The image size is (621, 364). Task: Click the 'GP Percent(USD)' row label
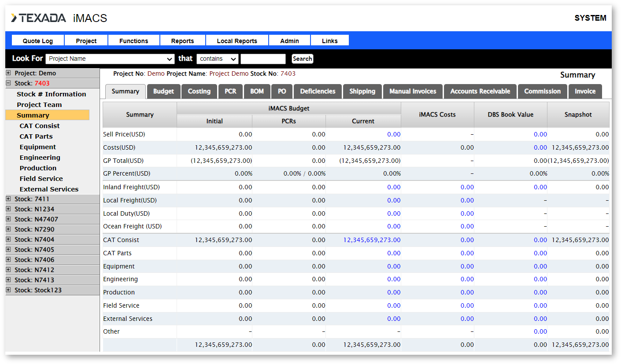tap(127, 173)
